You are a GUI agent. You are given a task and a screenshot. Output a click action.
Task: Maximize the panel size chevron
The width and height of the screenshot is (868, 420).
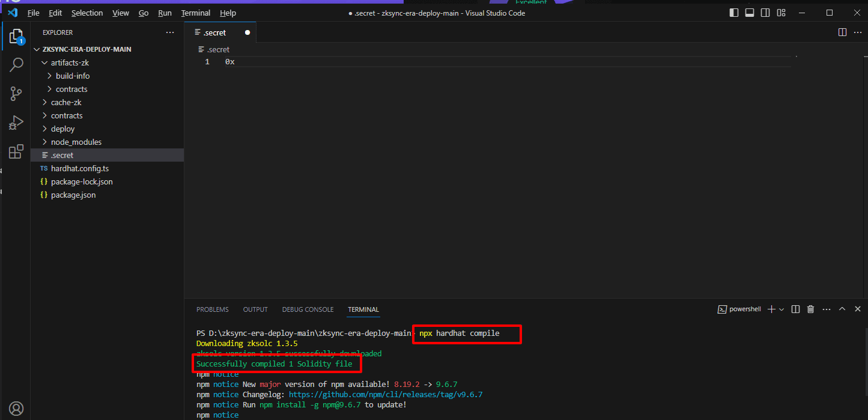coord(842,309)
